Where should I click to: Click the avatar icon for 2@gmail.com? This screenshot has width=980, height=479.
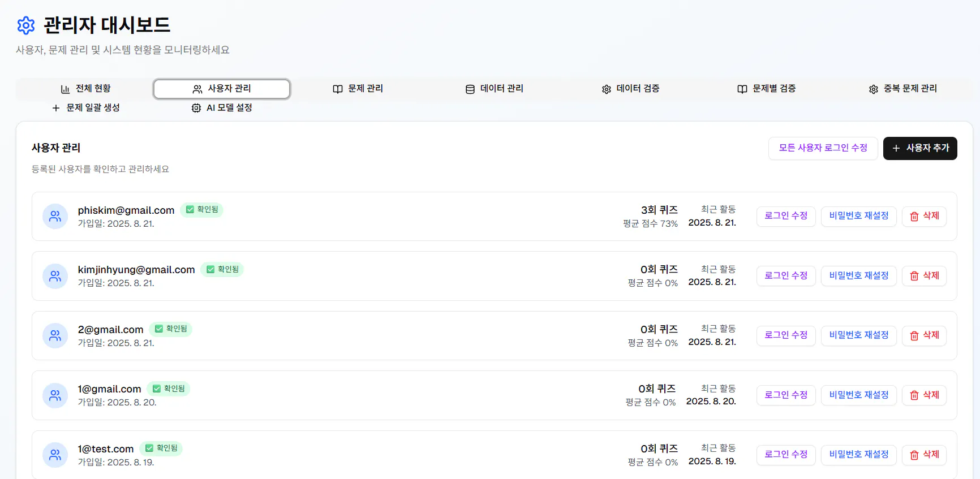tap(55, 335)
